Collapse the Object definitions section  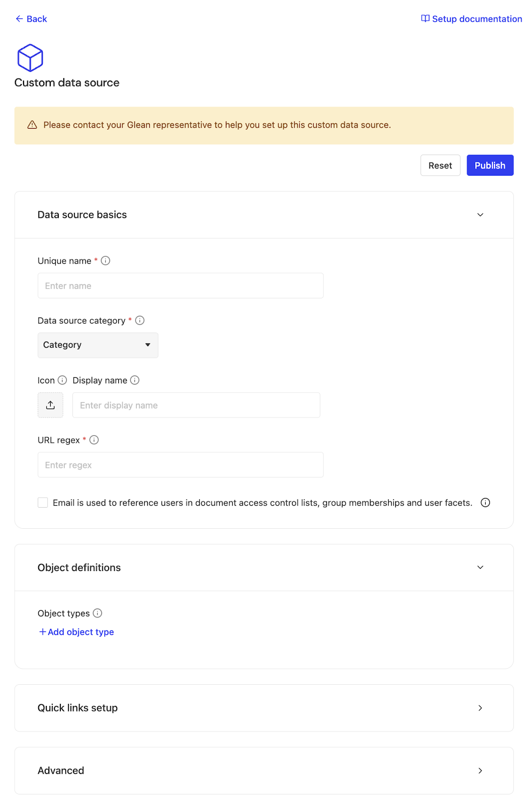coord(480,568)
